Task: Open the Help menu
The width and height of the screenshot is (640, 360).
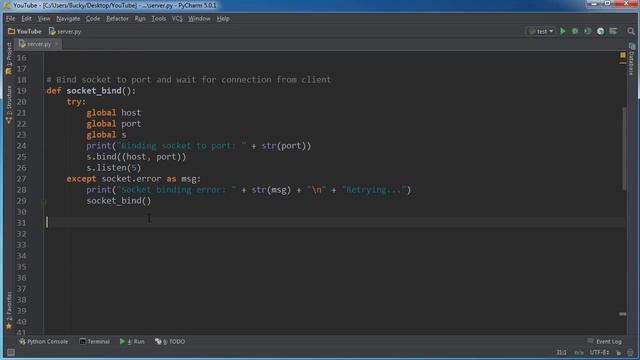Action: pyautogui.click(x=223, y=18)
